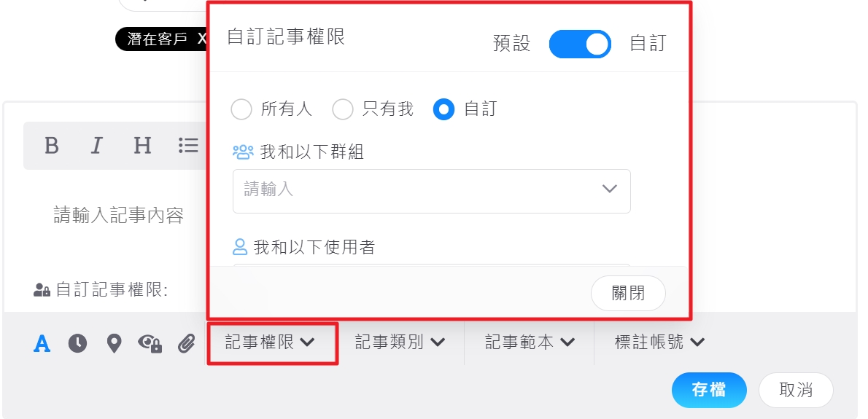The image size is (868, 419).
Task: Click the eye-lock note visibility icon
Action: [x=150, y=343]
